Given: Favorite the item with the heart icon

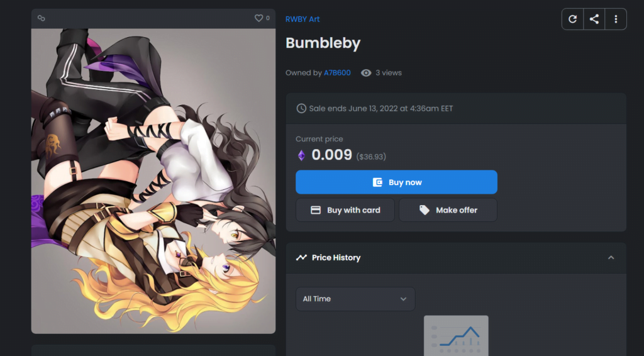Looking at the screenshot, I should coord(258,18).
